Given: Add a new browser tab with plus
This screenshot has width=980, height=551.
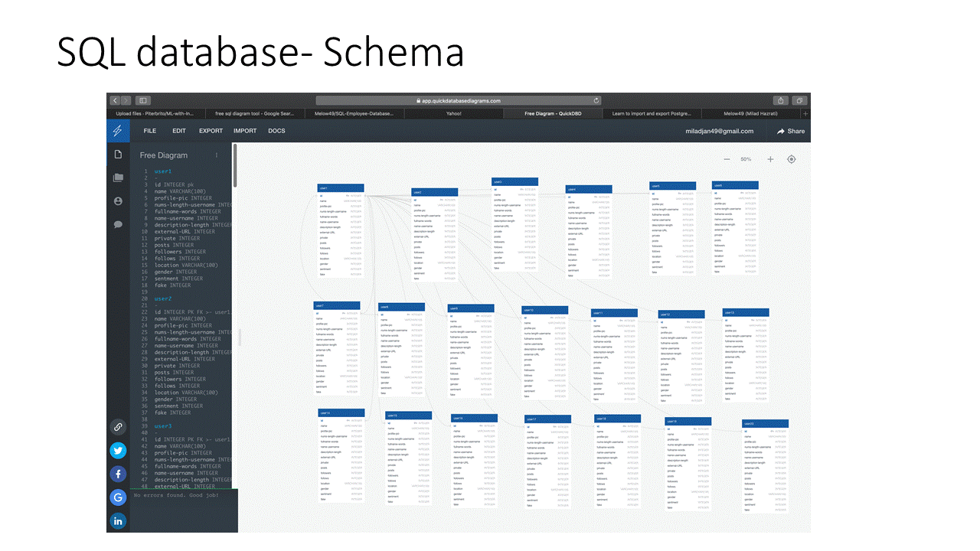Looking at the screenshot, I should tap(805, 113).
